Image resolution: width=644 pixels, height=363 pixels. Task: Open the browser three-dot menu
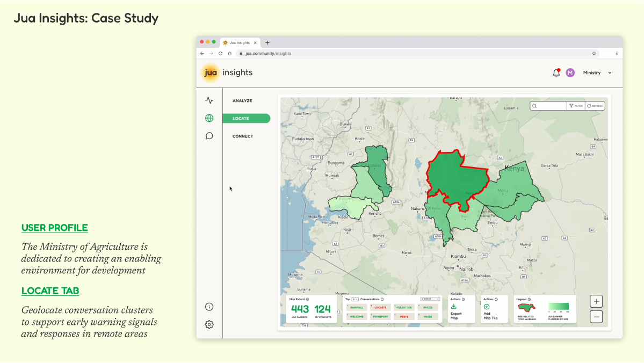point(617,53)
